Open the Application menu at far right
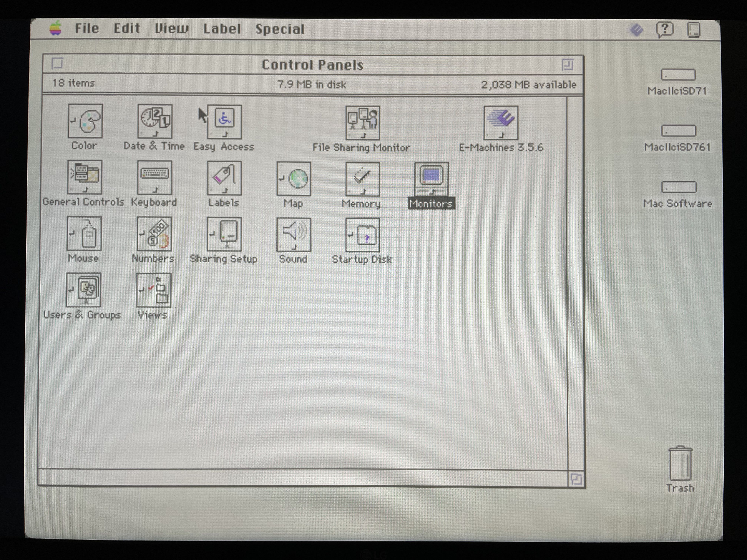 pyautogui.click(x=694, y=30)
